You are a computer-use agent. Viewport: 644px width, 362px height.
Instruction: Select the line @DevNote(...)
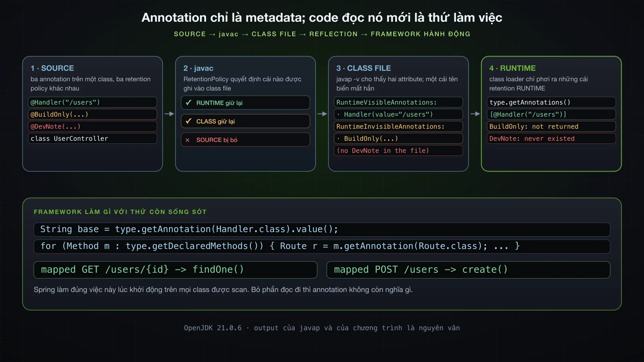pos(93,126)
